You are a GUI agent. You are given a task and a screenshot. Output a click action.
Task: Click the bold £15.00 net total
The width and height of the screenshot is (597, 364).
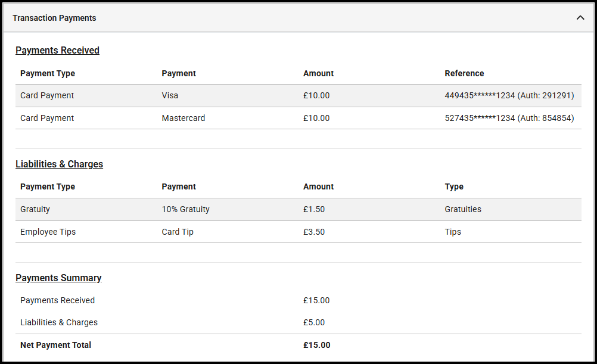[317, 345]
